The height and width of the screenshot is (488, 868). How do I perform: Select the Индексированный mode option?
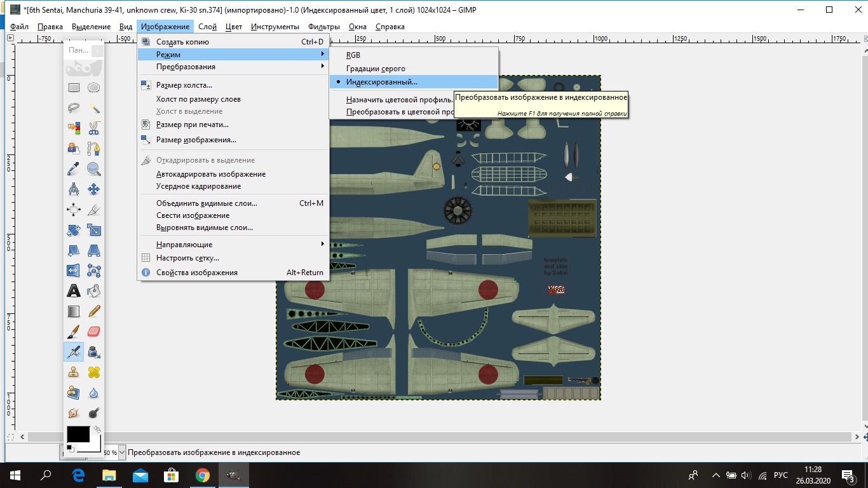381,82
